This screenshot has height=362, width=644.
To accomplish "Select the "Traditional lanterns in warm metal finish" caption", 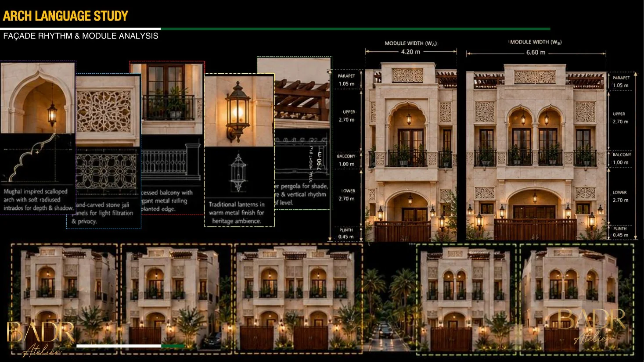I will [237, 213].
